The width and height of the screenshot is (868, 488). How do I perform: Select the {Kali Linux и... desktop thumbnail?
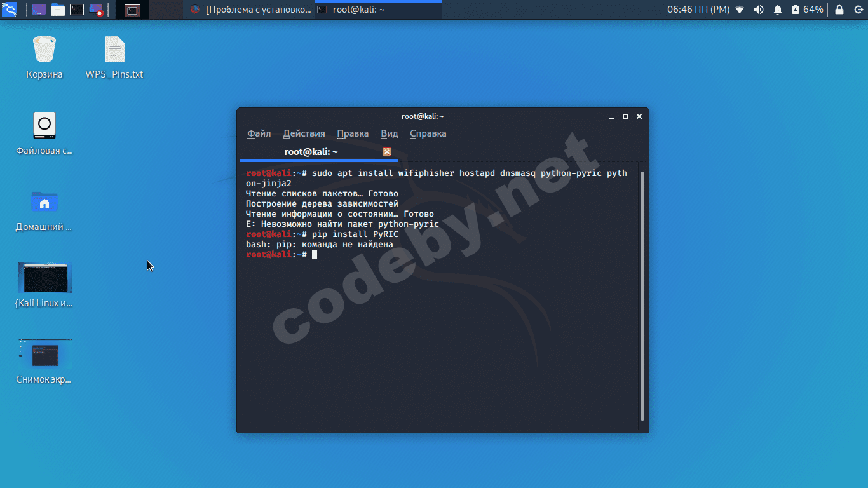tap(44, 286)
